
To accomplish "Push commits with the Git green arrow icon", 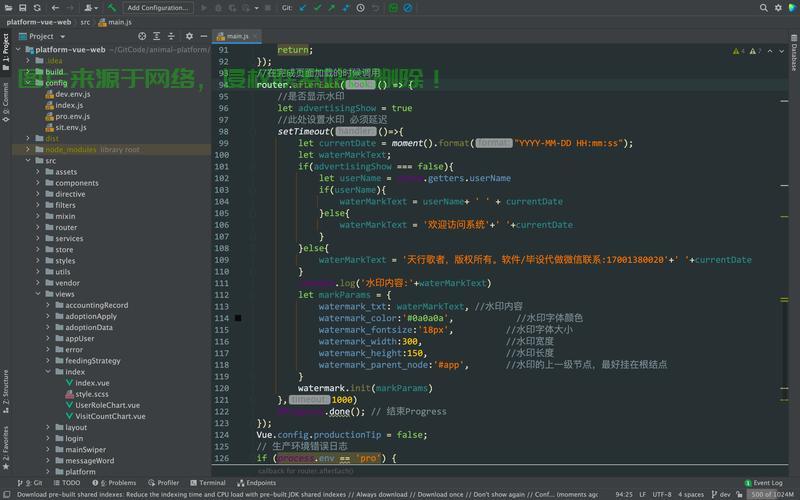I will [332, 8].
